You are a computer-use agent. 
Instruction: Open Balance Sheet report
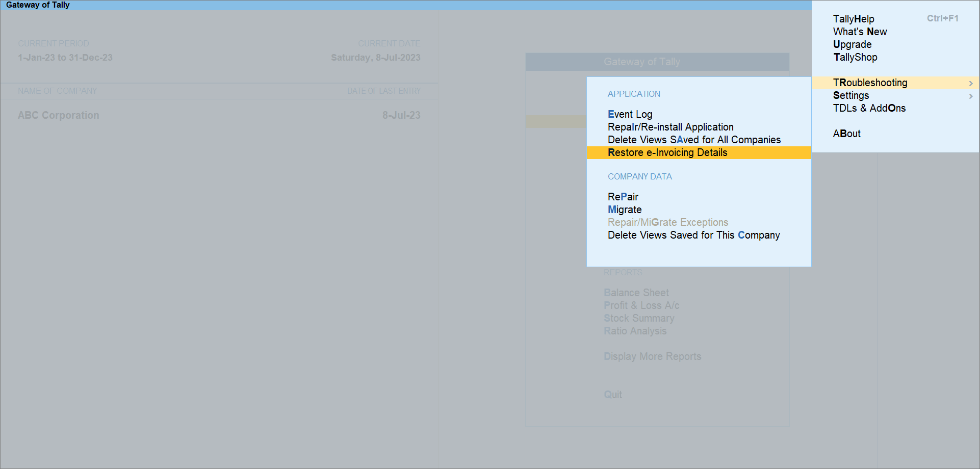[636, 293]
